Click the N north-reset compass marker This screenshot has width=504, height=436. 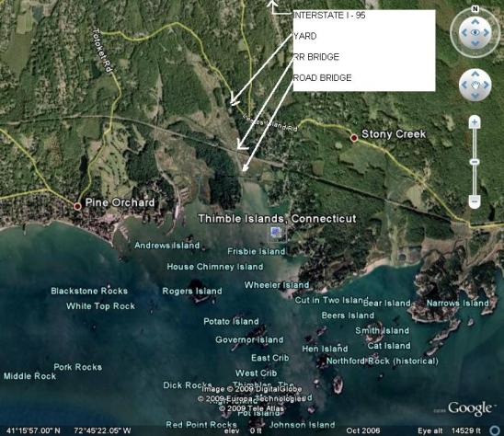coord(475,9)
